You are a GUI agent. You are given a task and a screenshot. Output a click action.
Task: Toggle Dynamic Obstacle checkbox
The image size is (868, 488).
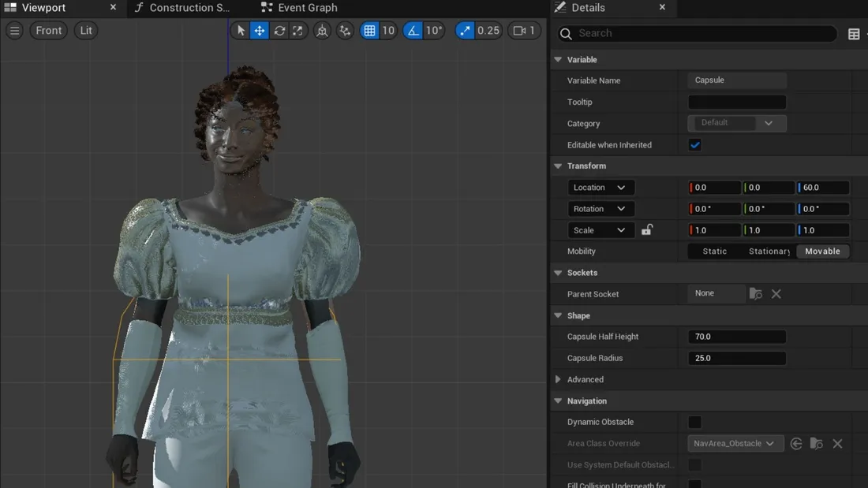tap(694, 422)
